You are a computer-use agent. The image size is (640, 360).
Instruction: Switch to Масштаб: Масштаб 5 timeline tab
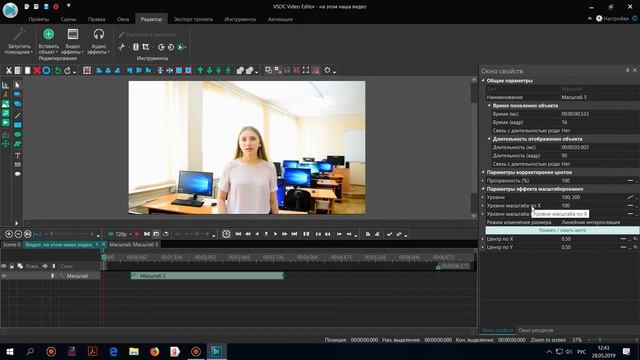coord(133,244)
